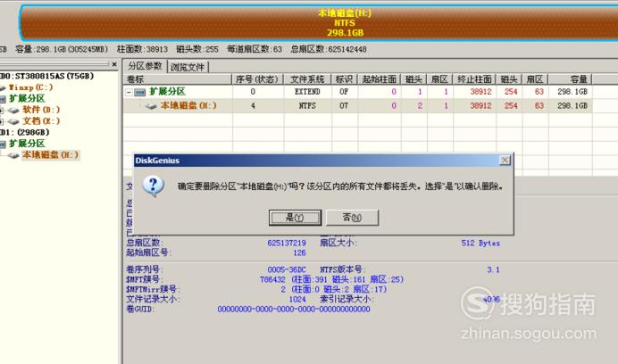The height and width of the screenshot is (364, 618).
Task: Click the 文件记录大小 value 1024
Action: [x=297, y=300]
